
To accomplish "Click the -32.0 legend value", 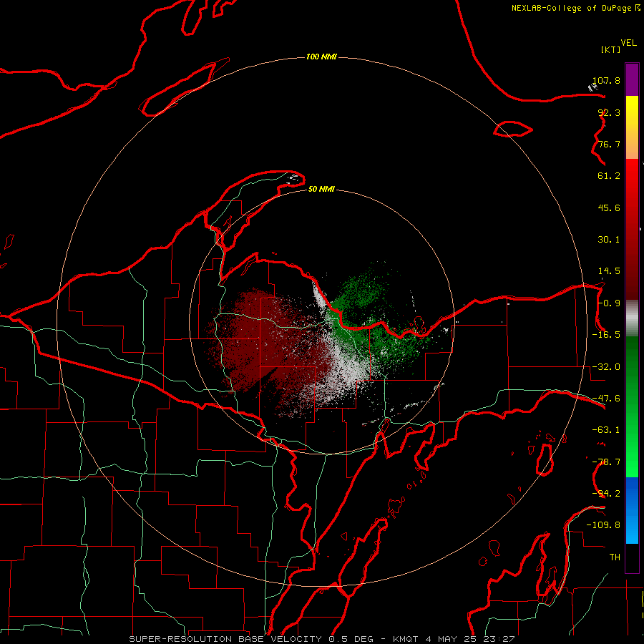I will pyautogui.click(x=606, y=367).
